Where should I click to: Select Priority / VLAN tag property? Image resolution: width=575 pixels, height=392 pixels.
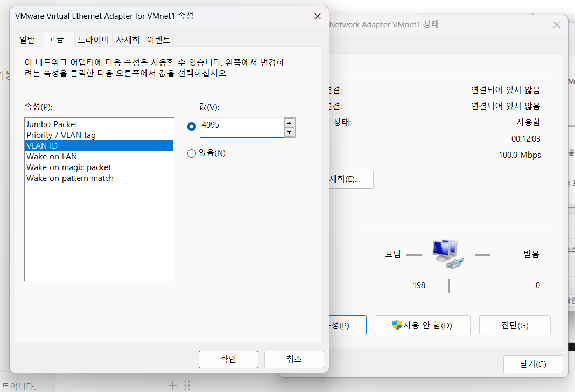pyautogui.click(x=99, y=135)
